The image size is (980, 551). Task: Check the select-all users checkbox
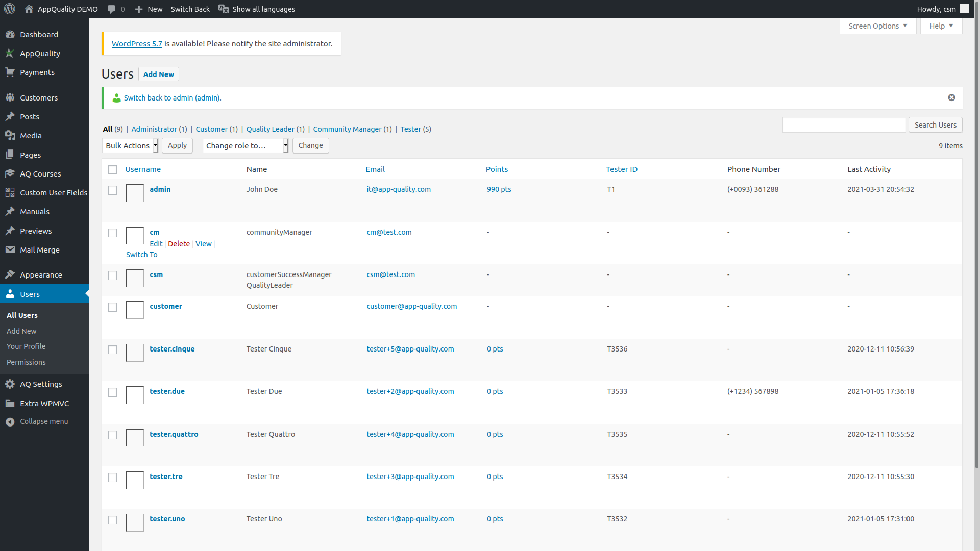[x=113, y=170]
